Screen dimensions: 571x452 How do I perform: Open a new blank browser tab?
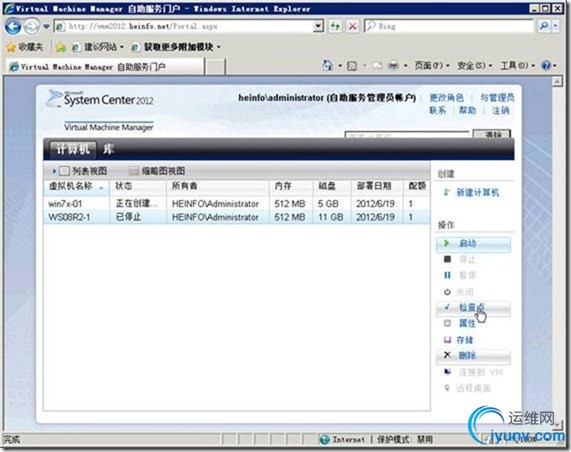click(x=215, y=67)
